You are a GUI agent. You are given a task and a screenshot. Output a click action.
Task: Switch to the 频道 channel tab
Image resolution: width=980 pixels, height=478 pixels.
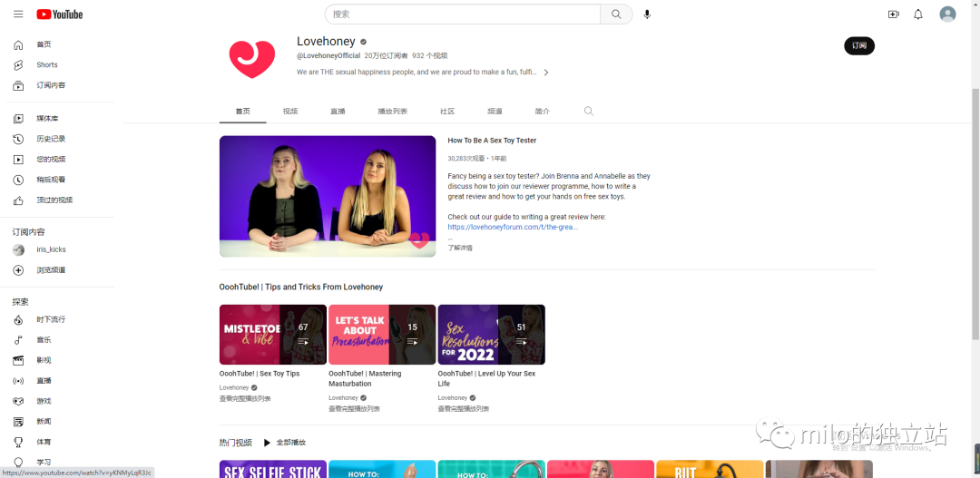click(495, 112)
